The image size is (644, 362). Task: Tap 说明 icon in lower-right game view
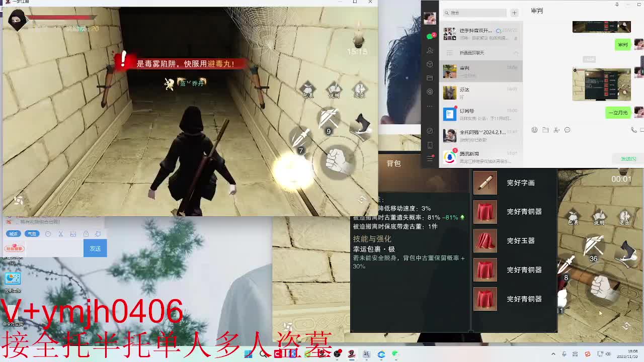599,218
